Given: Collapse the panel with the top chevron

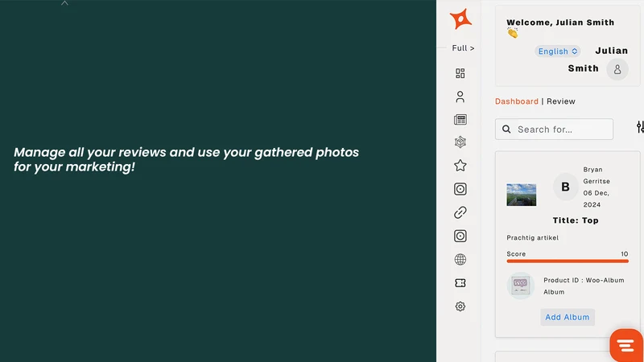Looking at the screenshot, I should pos(64,3).
